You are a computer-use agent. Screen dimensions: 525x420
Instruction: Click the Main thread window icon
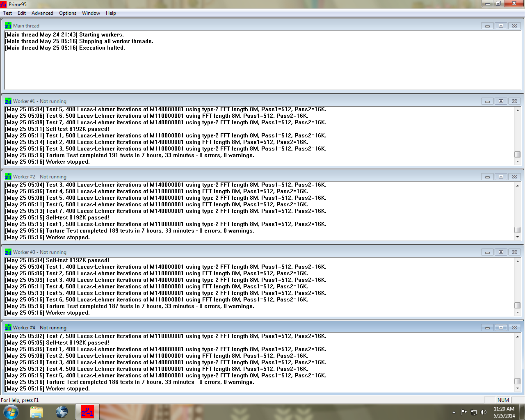point(8,25)
